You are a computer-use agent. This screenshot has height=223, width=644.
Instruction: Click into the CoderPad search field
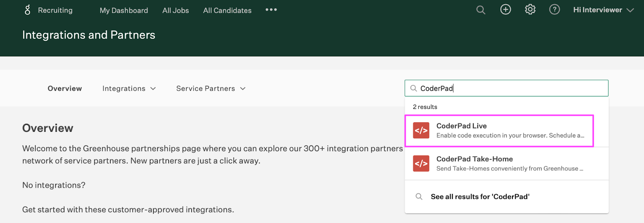pyautogui.click(x=506, y=88)
